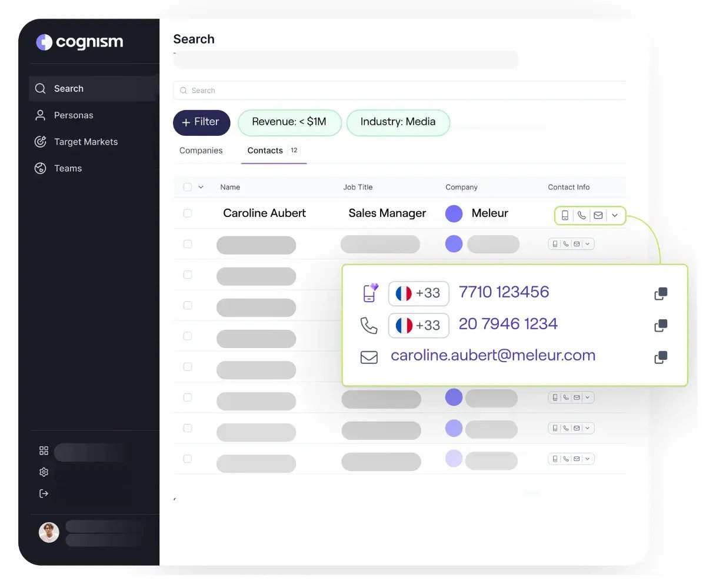The image size is (706, 588).
Task: Click the grid apps icon in sidebar
Action: pyautogui.click(x=44, y=451)
